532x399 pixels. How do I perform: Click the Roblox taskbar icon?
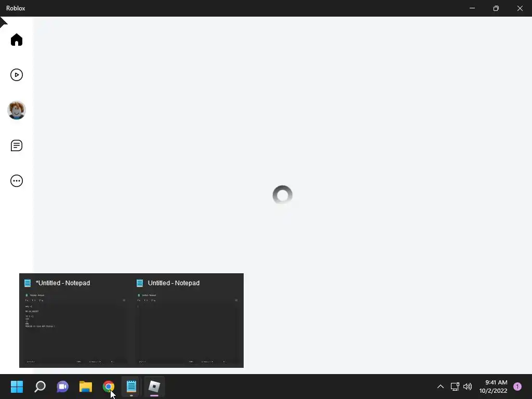click(x=154, y=387)
